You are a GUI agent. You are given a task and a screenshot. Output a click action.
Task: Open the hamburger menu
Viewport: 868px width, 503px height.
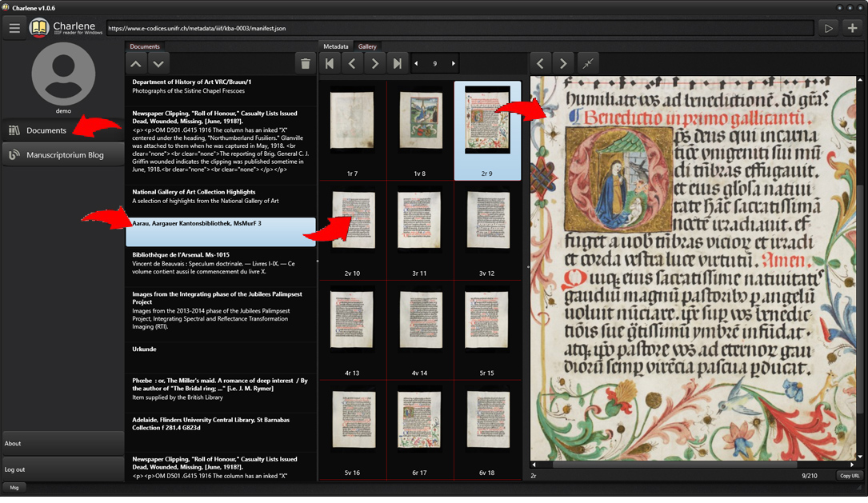[14, 28]
